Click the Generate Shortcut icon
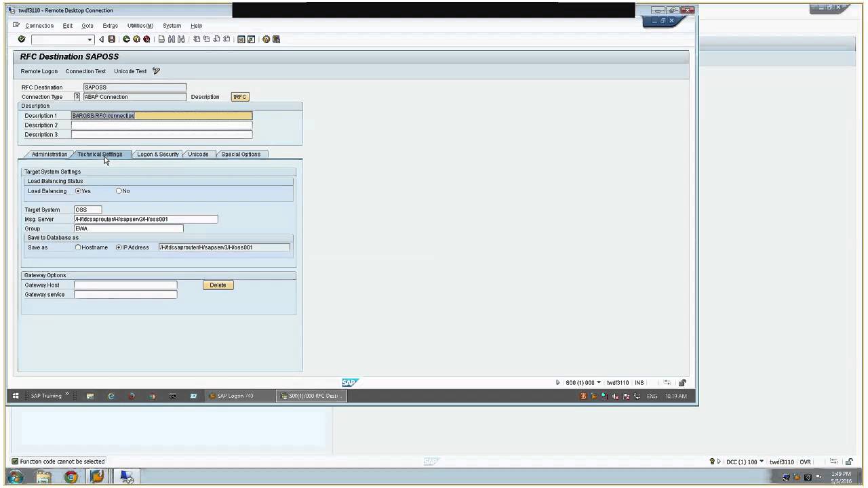 pos(251,39)
